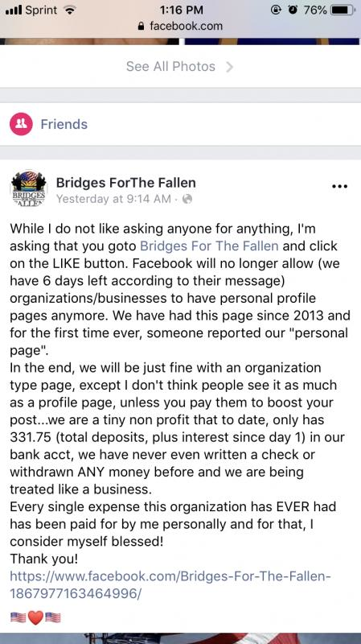Follow the blue Bridges For The Fallen mention
Screen dimensions: 361x644
209,246
